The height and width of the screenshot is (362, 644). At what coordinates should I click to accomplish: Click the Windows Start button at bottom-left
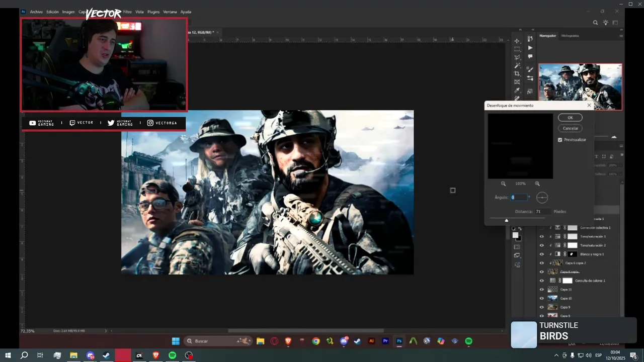(x=8, y=355)
